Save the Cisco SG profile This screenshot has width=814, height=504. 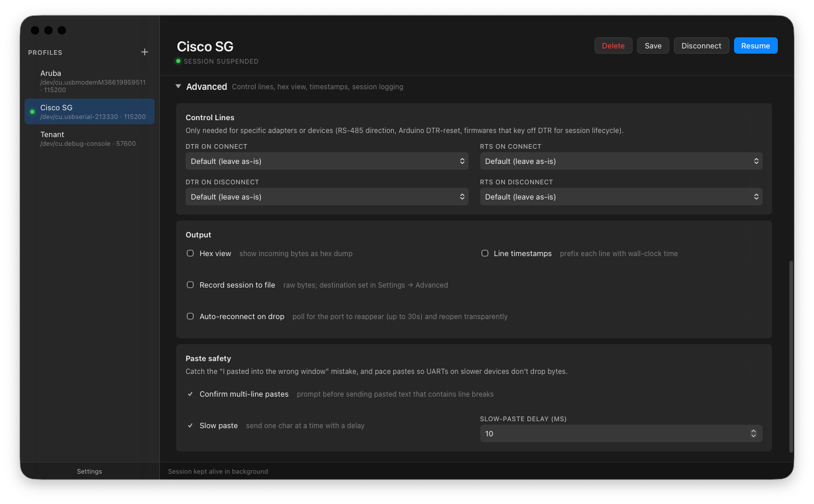[x=653, y=45]
